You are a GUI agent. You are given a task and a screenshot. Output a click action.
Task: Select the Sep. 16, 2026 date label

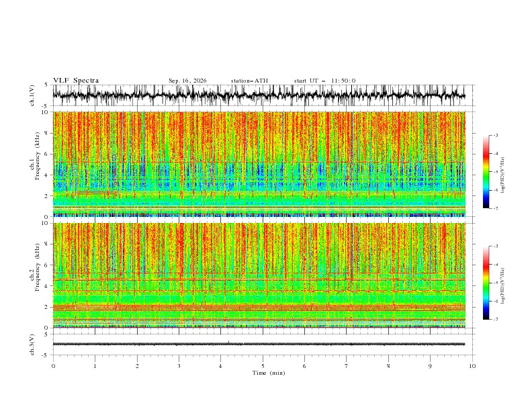[187, 81]
